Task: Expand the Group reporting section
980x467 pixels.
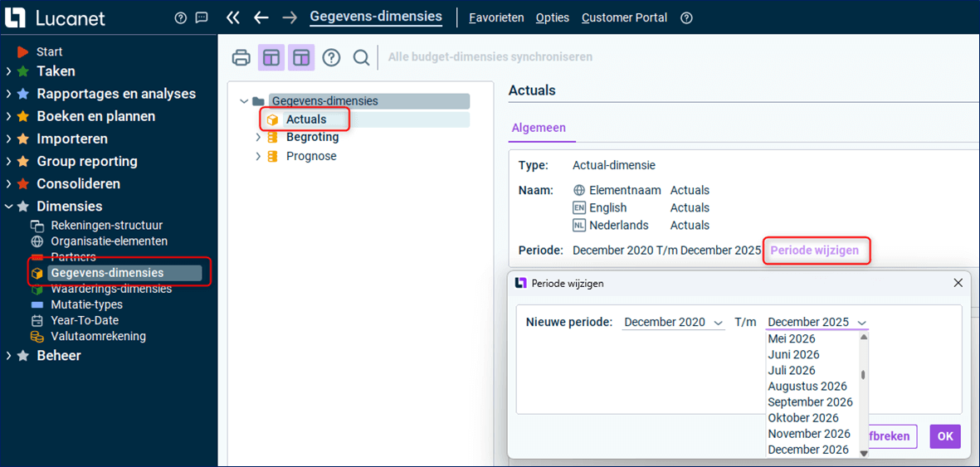Action: pos(8,162)
